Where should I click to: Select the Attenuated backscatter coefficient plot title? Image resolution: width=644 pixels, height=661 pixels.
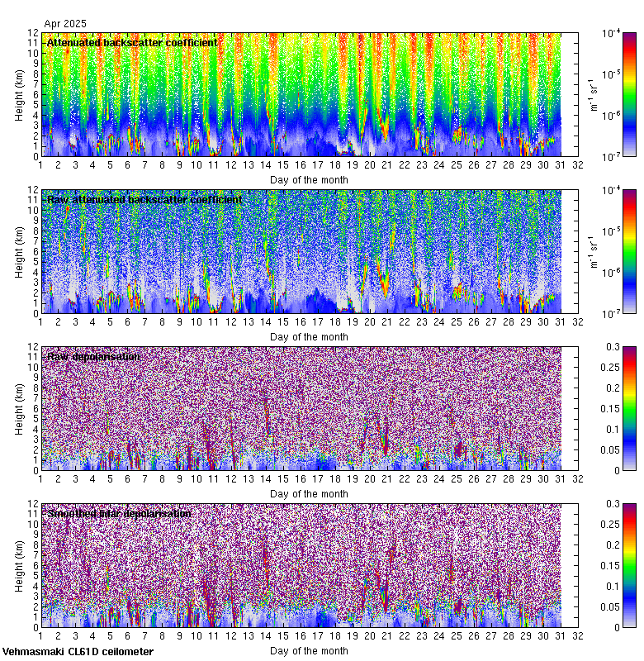132,42
